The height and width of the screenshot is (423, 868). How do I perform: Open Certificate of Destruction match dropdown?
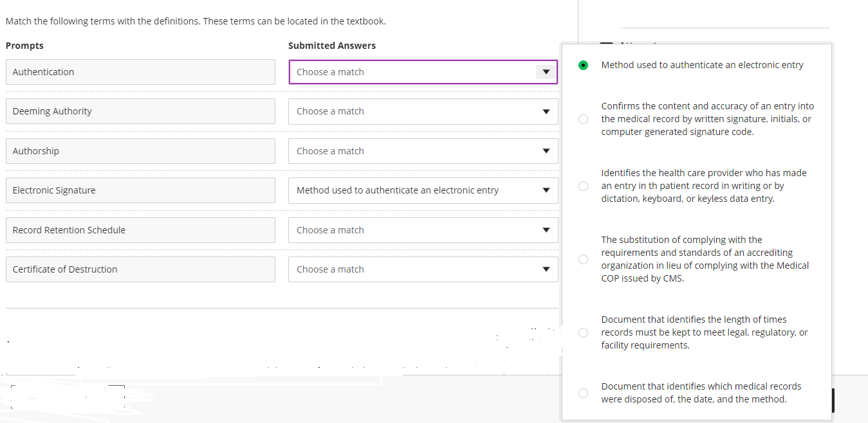[412, 269]
